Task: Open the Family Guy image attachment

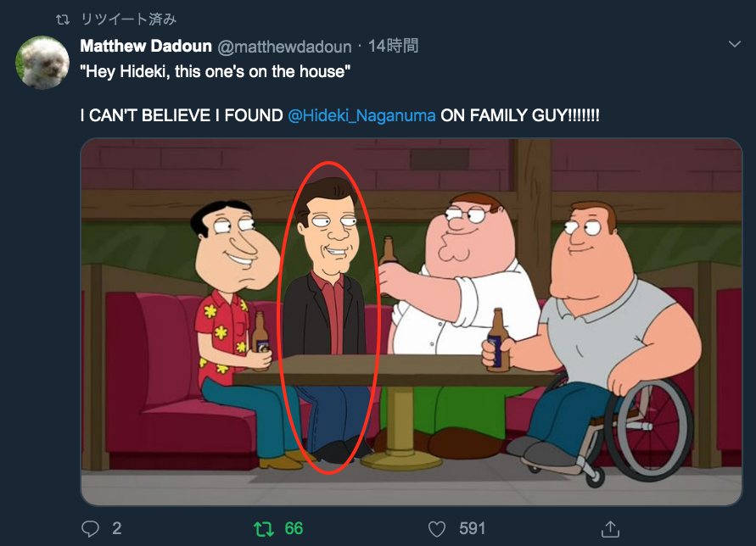Action: click(x=412, y=322)
